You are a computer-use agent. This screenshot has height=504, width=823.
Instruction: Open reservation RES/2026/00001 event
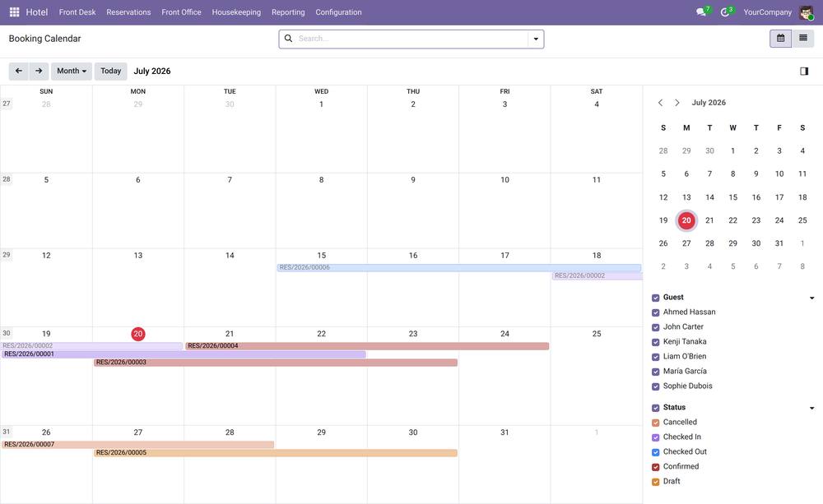pos(184,354)
